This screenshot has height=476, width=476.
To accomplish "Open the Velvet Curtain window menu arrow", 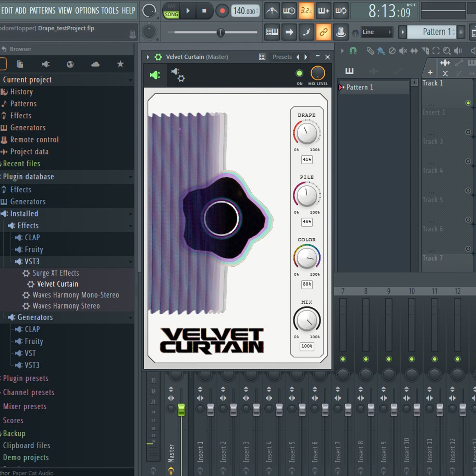I will point(148,57).
